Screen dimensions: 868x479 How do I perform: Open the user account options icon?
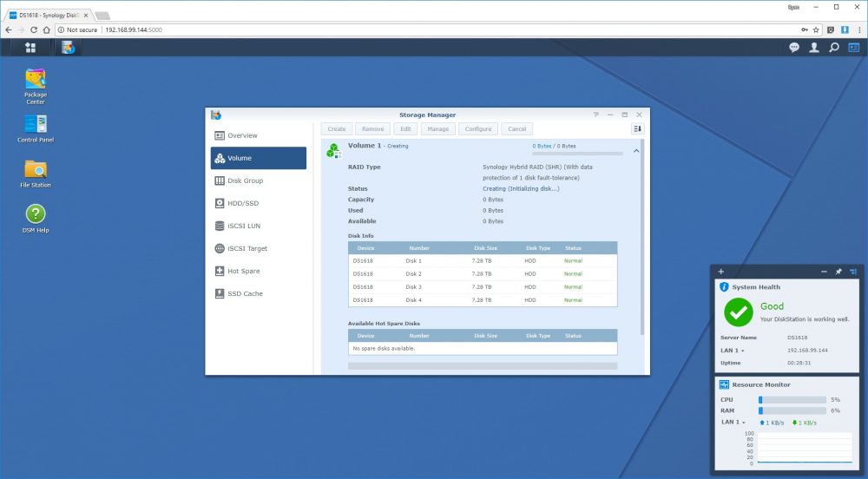(x=814, y=48)
